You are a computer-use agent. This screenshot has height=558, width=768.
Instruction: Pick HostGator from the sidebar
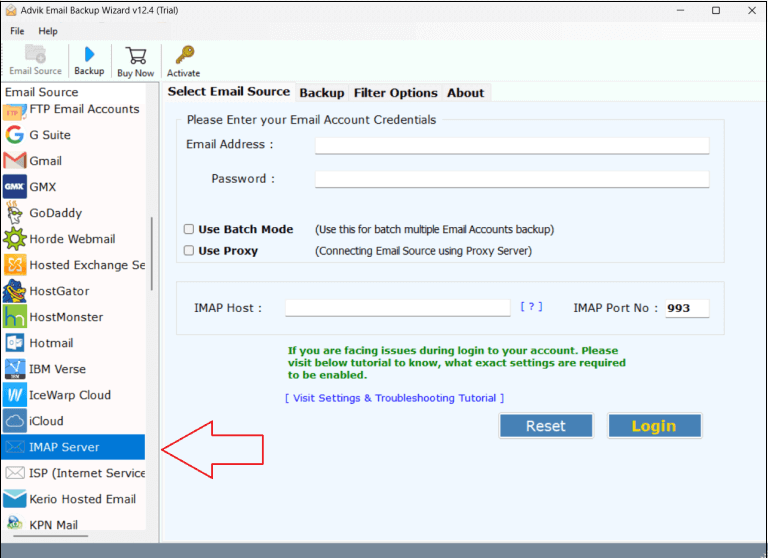click(x=59, y=291)
